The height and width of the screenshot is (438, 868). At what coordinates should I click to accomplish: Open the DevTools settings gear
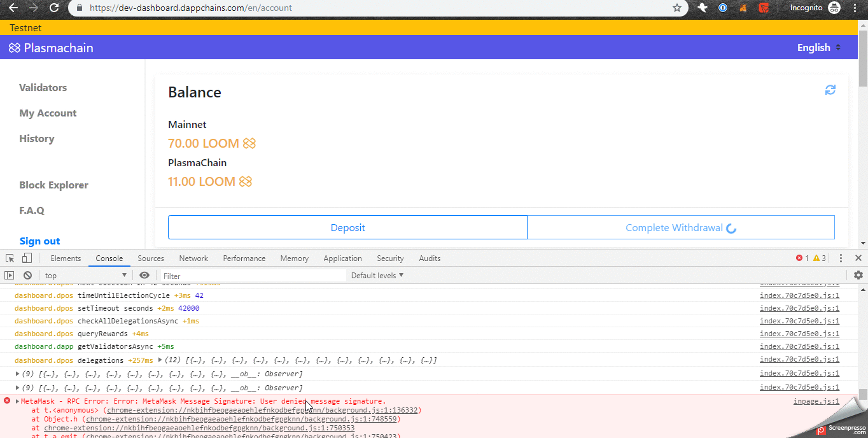point(858,275)
